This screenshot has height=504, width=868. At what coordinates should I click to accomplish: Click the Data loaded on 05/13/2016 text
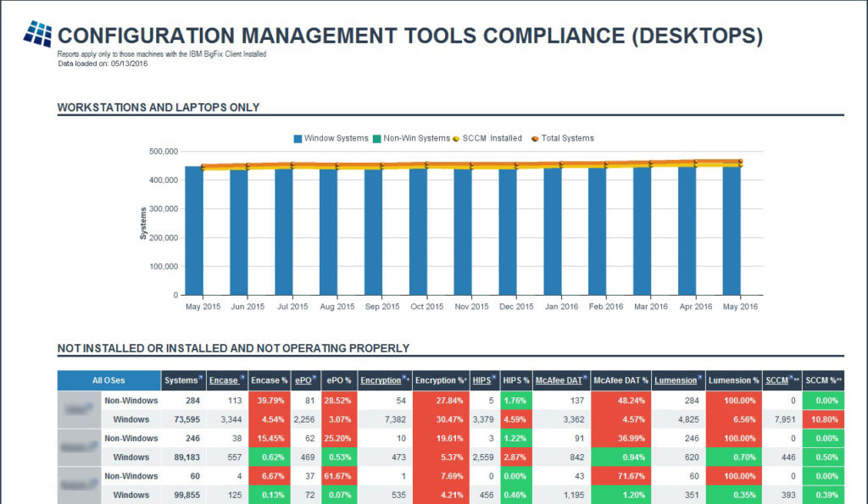[x=103, y=64]
